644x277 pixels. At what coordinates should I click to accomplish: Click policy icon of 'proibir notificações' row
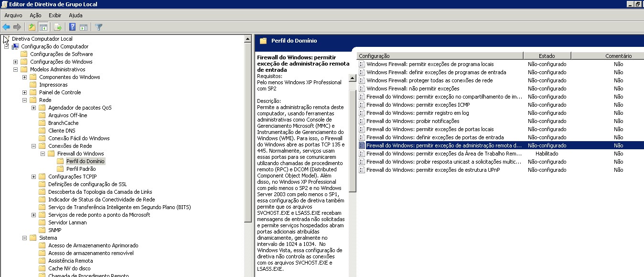click(362, 121)
